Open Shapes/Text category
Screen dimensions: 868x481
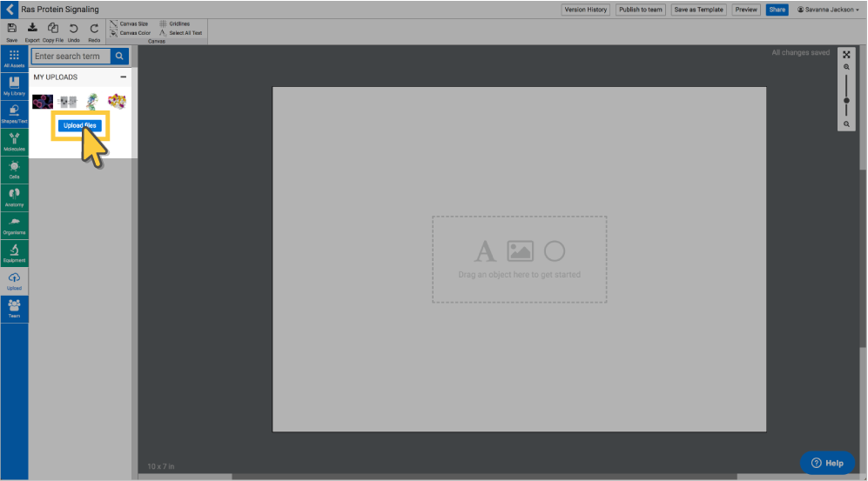(x=15, y=114)
